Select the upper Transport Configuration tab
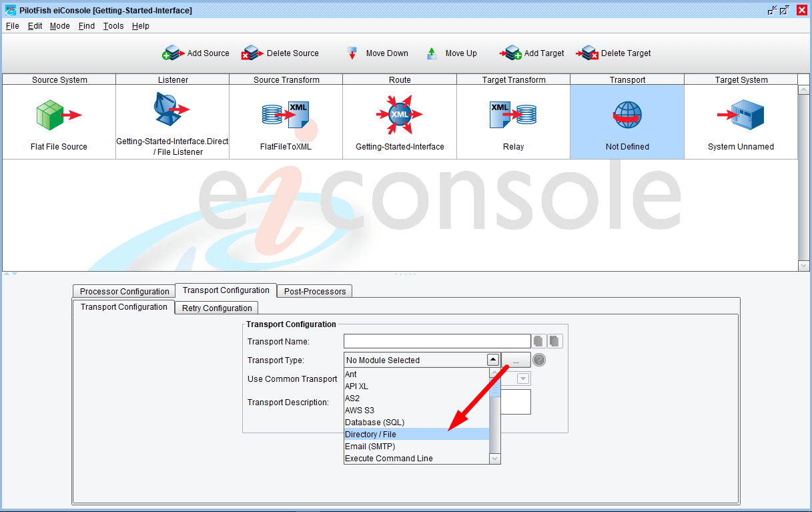The width and height of the screenshot is (812, 512). pos(226,290)
